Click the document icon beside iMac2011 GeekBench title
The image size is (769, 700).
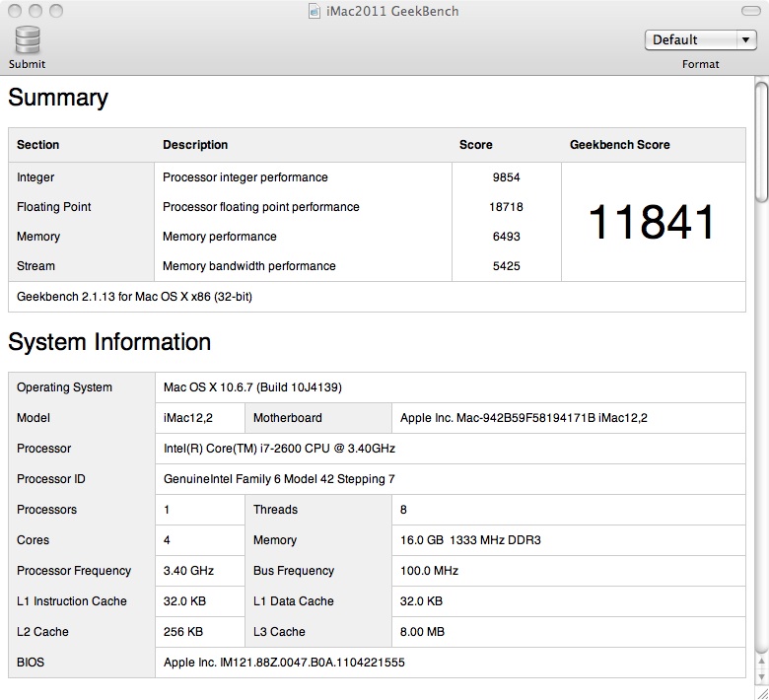[x=314, y=11]
